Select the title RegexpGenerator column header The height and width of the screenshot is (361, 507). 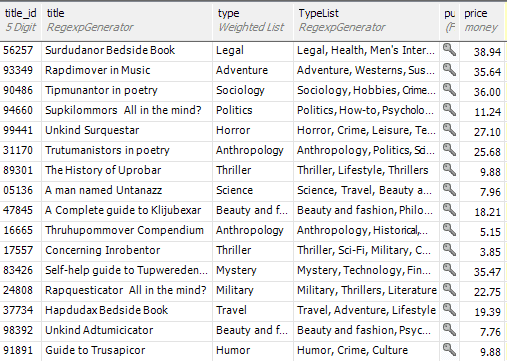127,21
